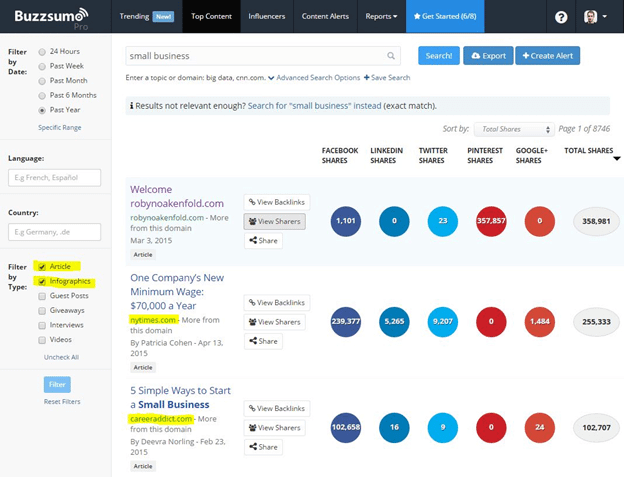View Sharers for the nytimes.com article
Viewport: 624px width, 477px height.
(275, 322)
